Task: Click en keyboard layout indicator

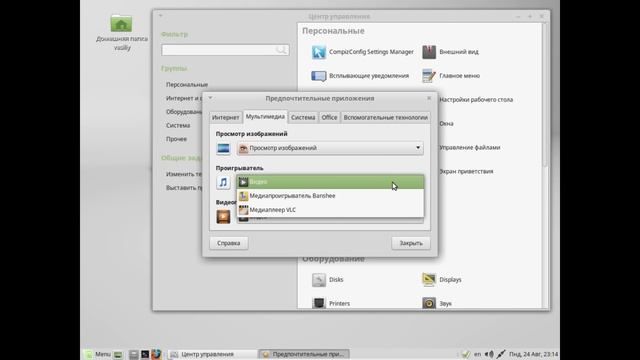Action: (477, 354)
